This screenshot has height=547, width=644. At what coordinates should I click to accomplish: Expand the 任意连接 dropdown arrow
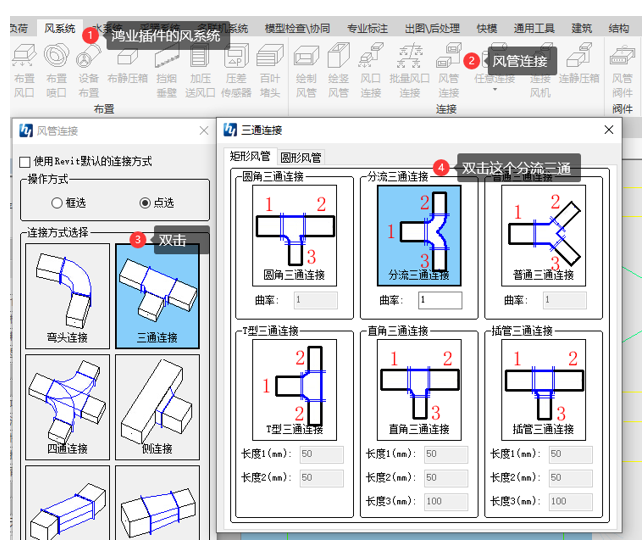497,89
